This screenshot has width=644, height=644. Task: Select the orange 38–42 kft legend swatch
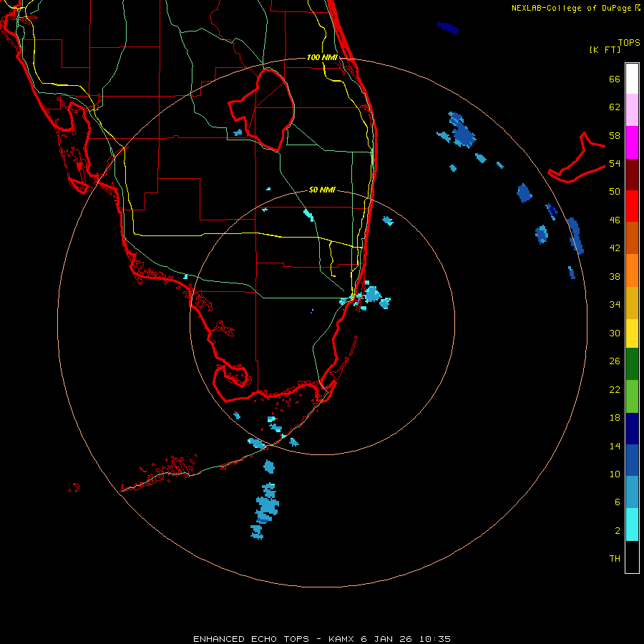(x=632, y=270)
